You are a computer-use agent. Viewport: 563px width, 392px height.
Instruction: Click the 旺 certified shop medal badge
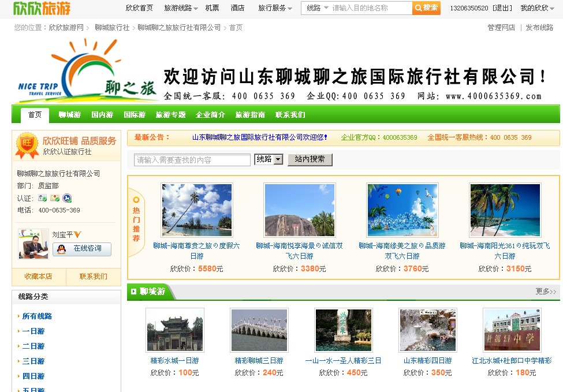(x=27, y=144)
